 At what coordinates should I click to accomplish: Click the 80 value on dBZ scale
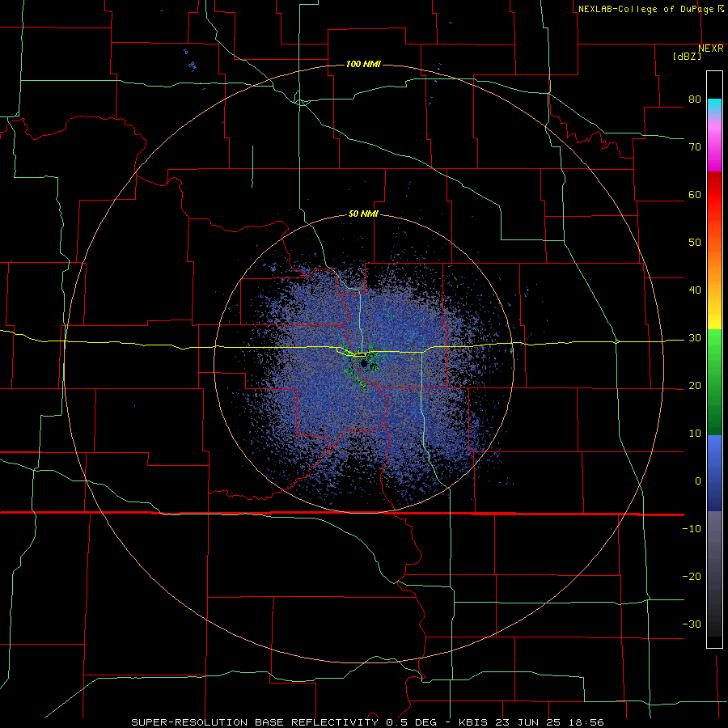(x=695, y=99)
